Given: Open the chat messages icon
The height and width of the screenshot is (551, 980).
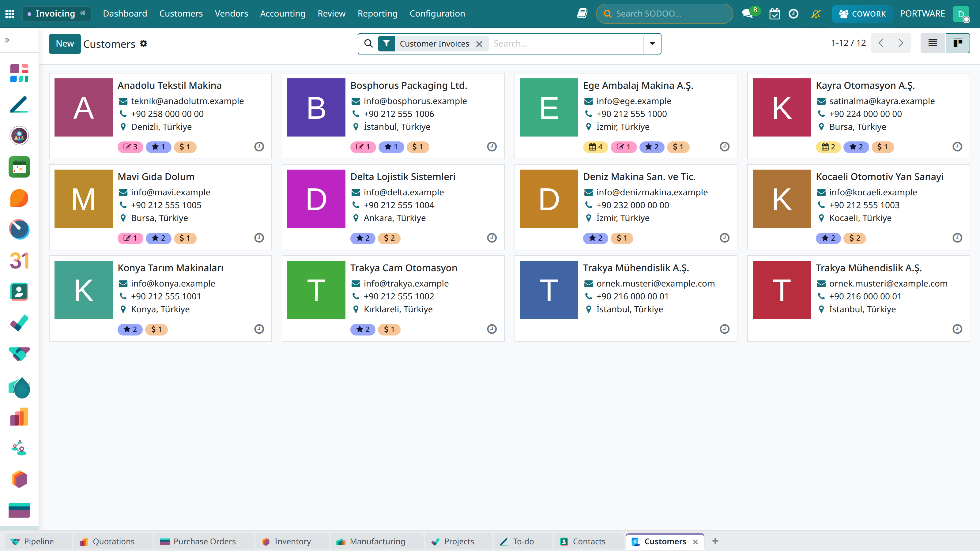Looking at the screenshot, I should click(748, 14).
